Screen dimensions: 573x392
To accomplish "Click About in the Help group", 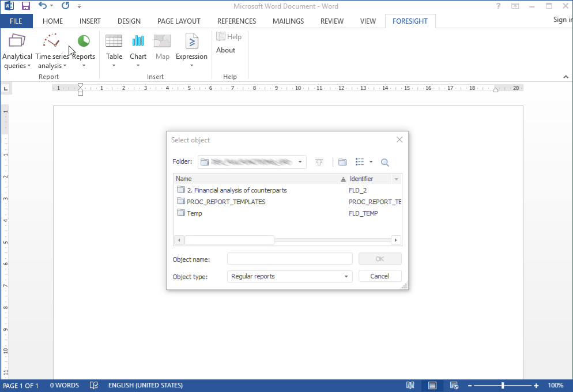I will (225, 50).
